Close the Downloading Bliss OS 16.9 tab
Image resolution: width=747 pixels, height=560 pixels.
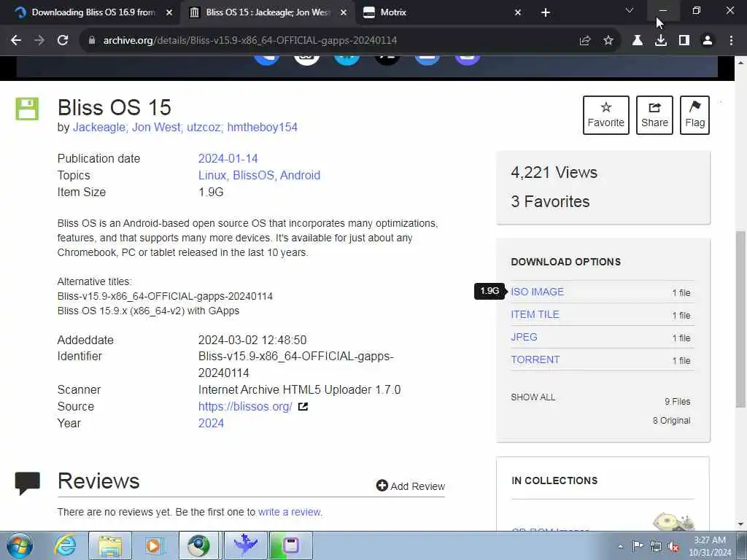(169, 12)
